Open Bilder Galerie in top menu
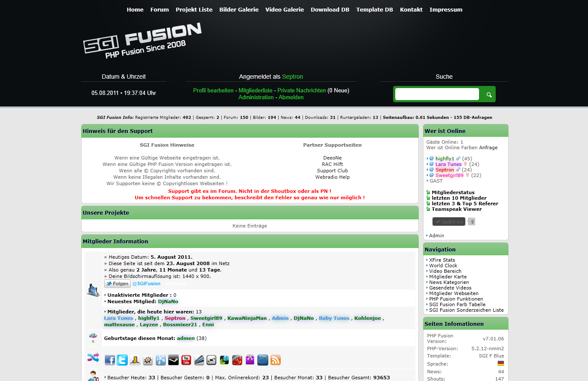Viewport: 588px width, 381px height. pyautogui.click(x=239, y=9)
